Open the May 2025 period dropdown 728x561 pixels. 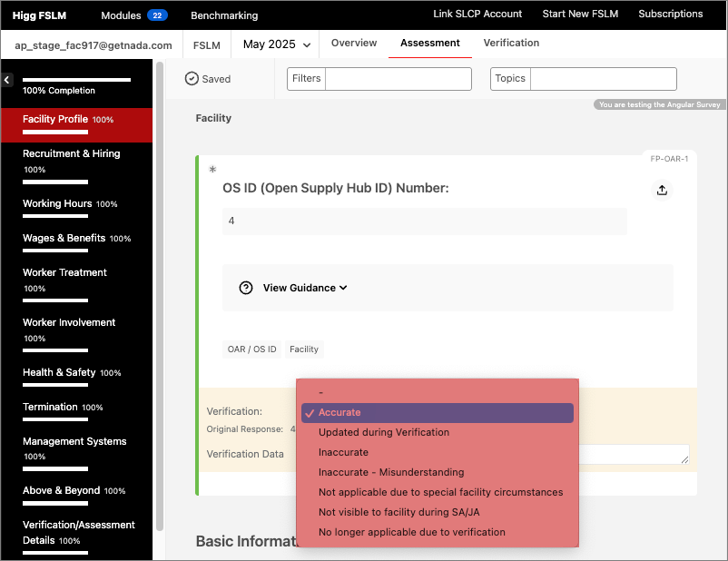pyautogui.click(x=277, y=44)
